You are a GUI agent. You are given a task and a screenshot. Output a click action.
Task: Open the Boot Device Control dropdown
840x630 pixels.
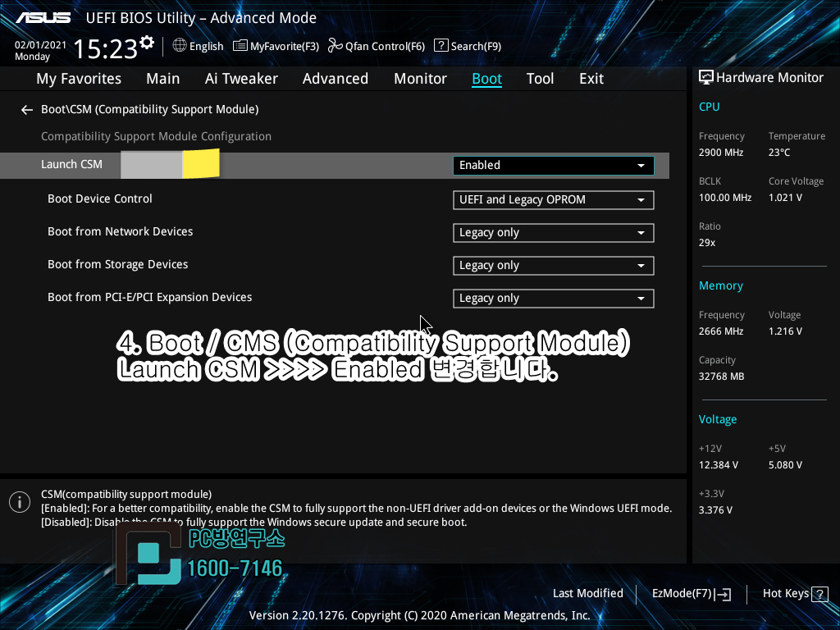click(x=554, y=200)
